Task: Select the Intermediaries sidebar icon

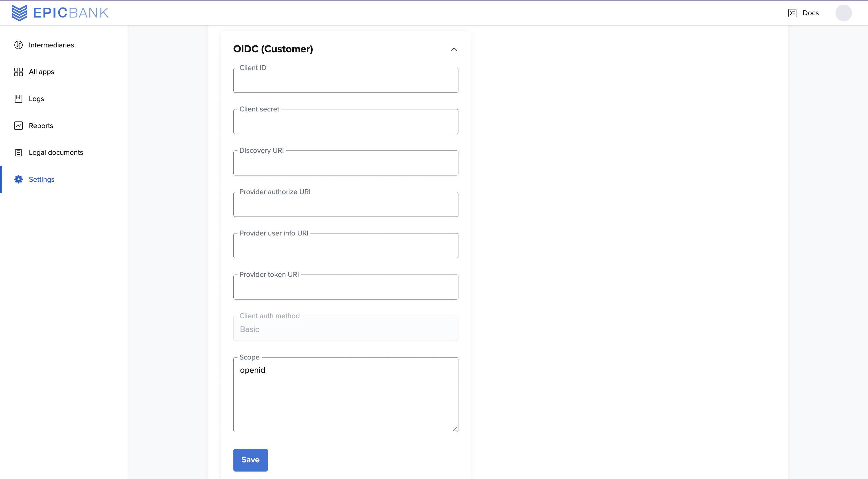Action: (18, 45)
